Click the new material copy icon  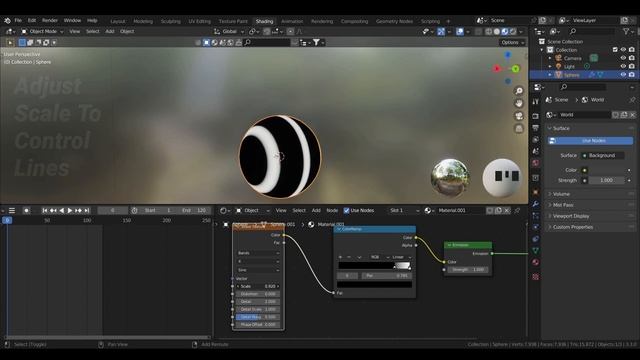click(498, 211)
